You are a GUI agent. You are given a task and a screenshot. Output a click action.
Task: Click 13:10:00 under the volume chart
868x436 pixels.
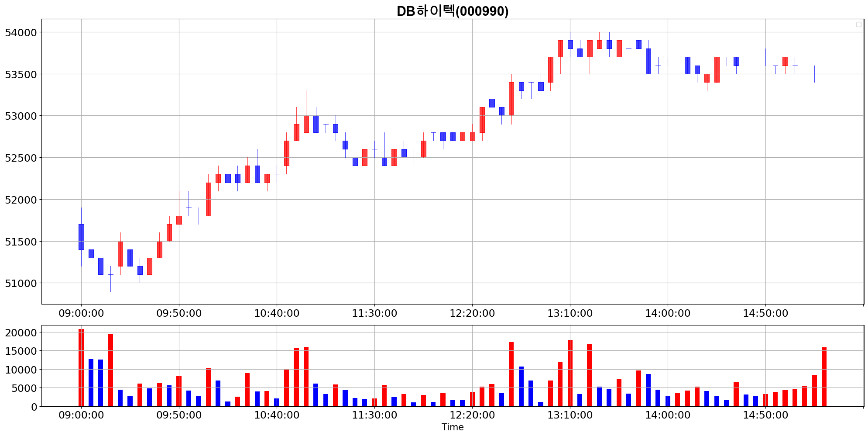570,415
